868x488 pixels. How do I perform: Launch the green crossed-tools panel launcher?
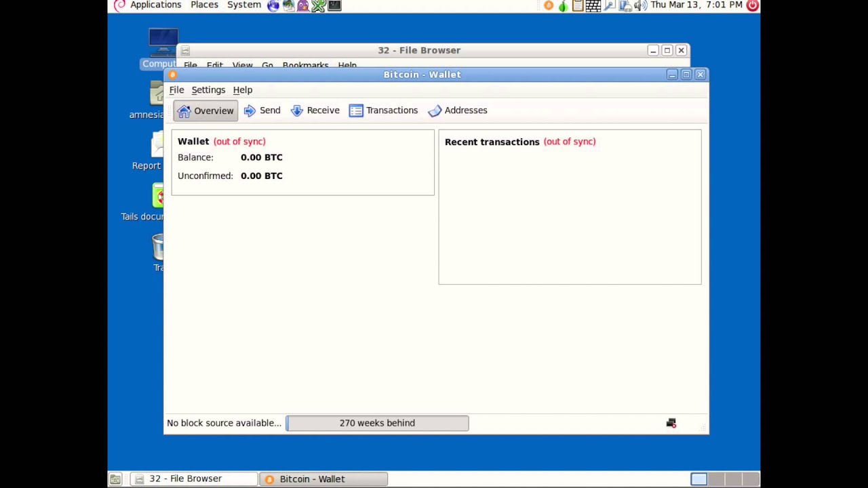[x=318, y=5]
